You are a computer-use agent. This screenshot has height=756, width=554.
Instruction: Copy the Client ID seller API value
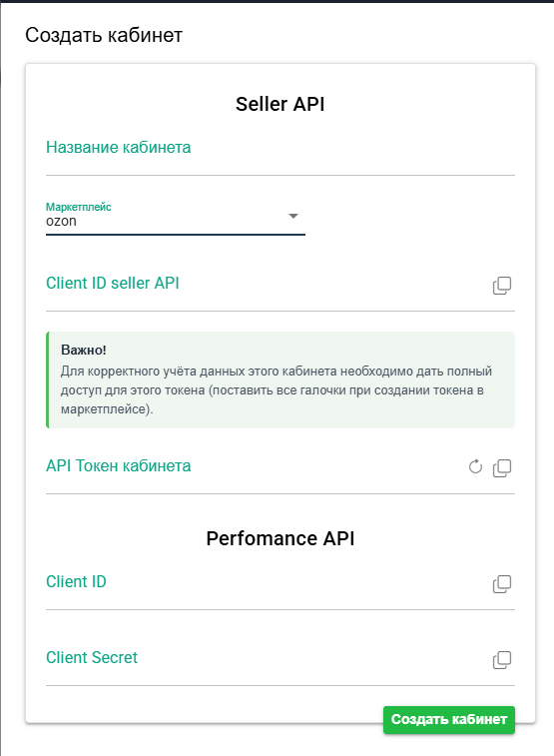501,286
